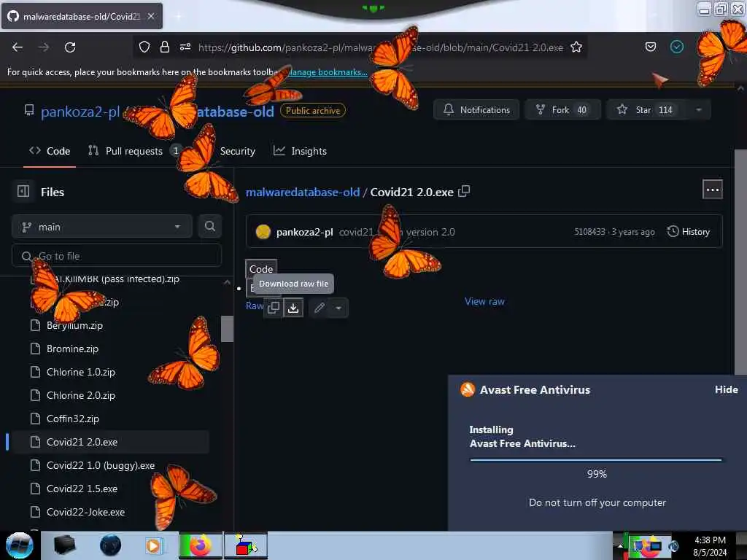The image size is (747, 560).
Task: Open the Windows Start orb
Action: click(x=20, y=545)
